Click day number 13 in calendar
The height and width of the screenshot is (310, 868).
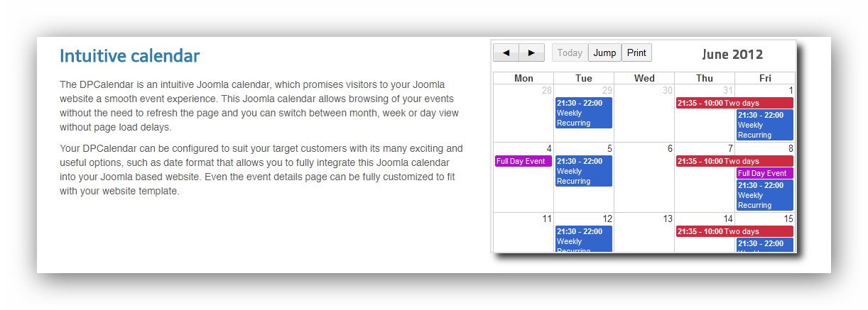pos(667,219)
